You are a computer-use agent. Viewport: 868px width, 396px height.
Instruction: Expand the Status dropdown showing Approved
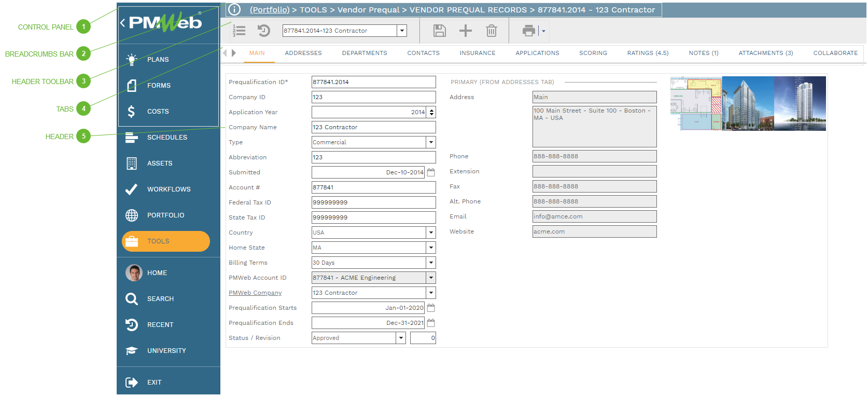tap(401, 338)
